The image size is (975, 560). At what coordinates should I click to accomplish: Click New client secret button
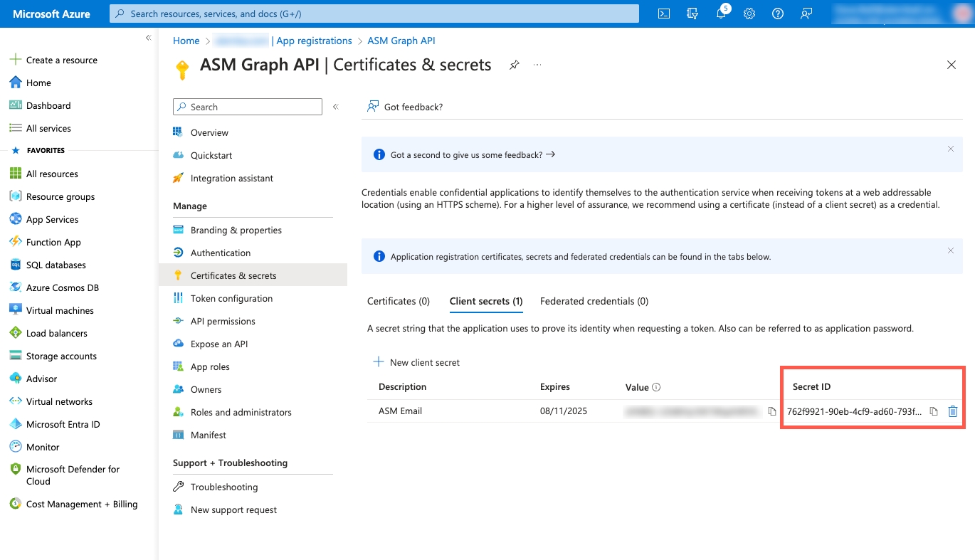coord(417,362)
